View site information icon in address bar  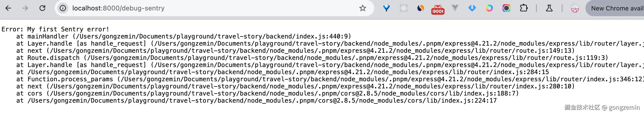point(63,8)
